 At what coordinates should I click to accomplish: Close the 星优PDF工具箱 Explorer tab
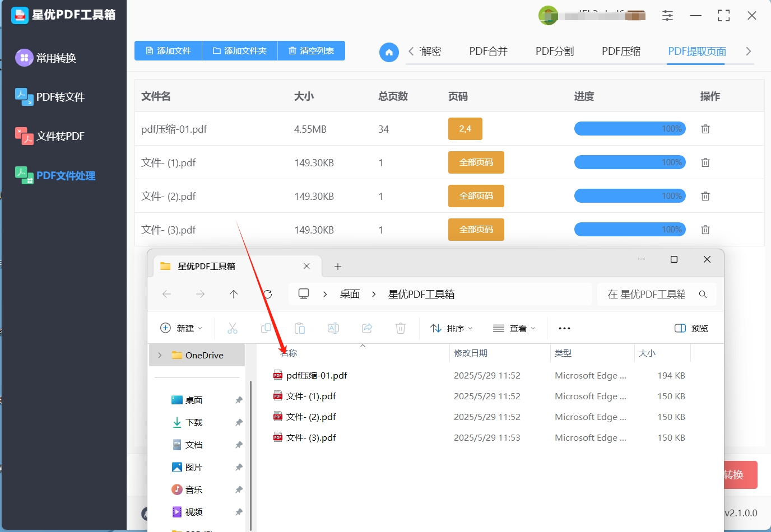pyautogui.click(x=306, y=266)
